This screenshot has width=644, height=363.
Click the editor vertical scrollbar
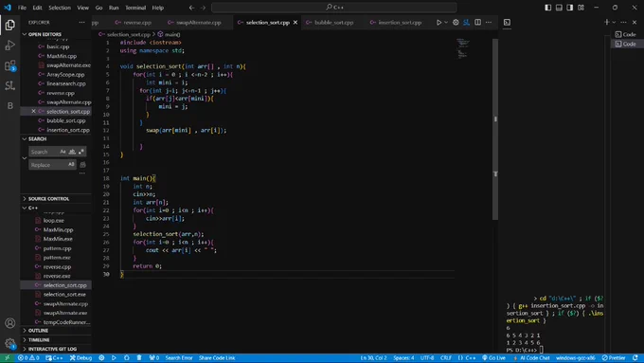(x=495, y=130)
